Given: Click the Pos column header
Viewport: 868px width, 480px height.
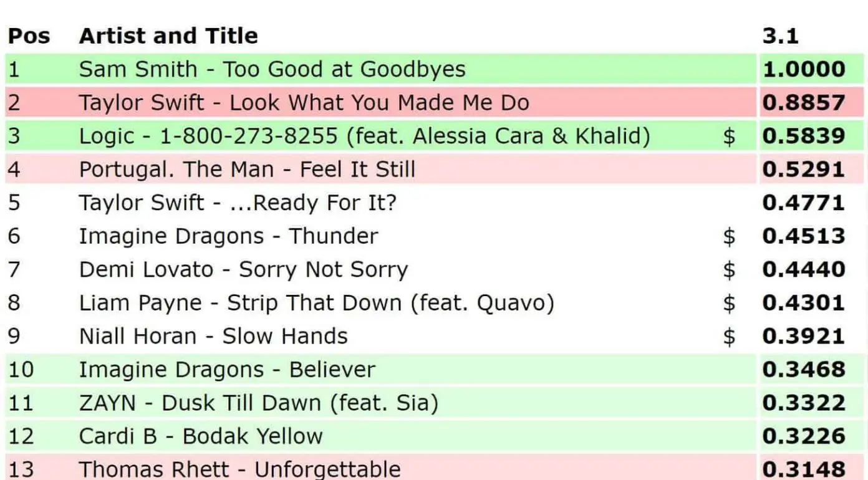Looking at the screenshot, I should point(29,36).
